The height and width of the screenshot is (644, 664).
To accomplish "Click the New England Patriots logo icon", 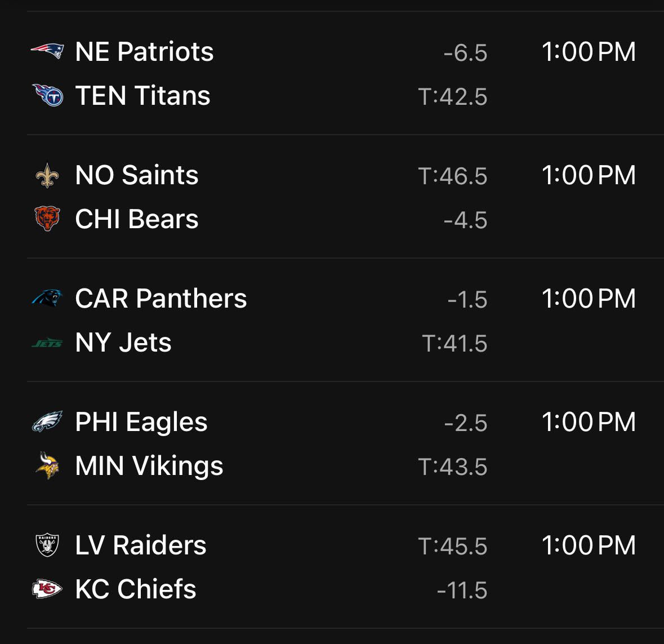I will [47, 52].
